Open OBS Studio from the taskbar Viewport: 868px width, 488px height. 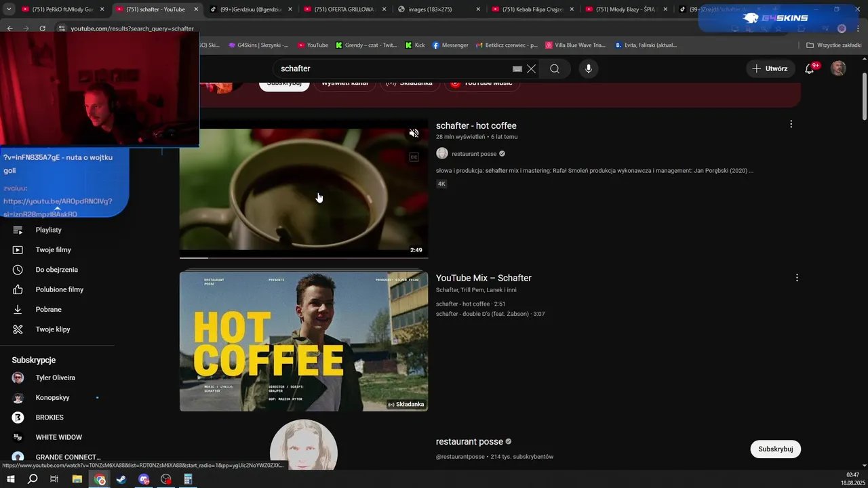166,479
